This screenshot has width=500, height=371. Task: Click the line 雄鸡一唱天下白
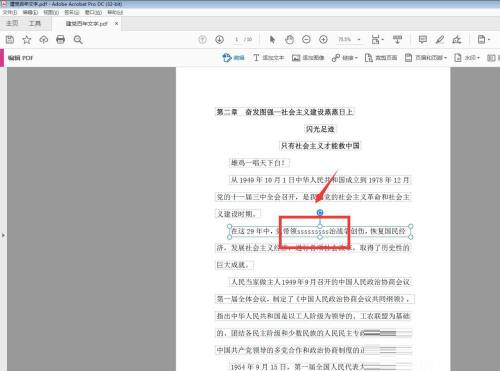point(259,163)
